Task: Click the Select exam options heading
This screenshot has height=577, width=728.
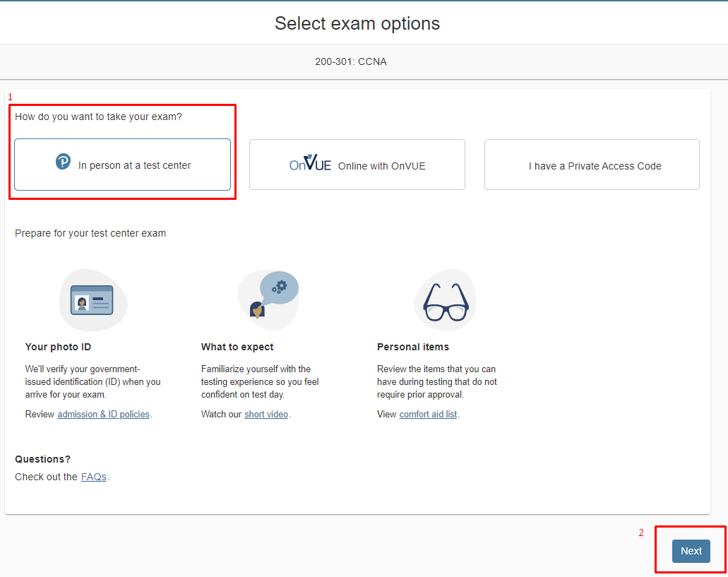Action: pyautogui.click(x=357, y=23)
